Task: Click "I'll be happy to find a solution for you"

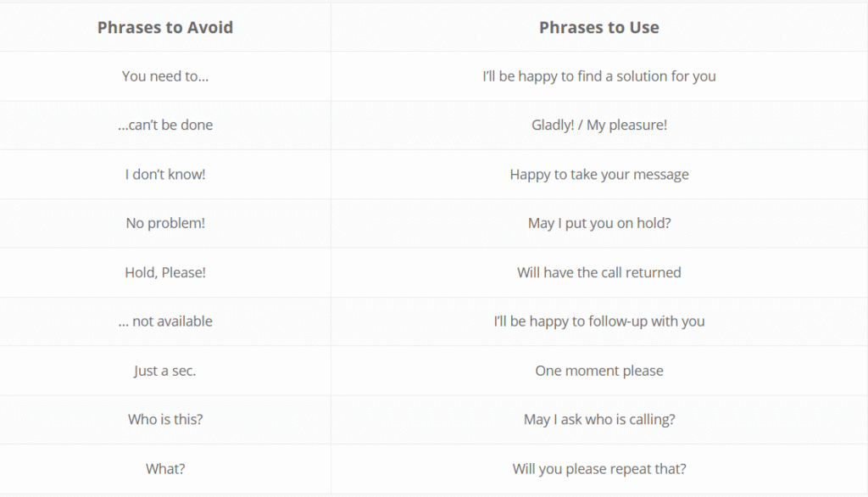Action: (598, 76)
